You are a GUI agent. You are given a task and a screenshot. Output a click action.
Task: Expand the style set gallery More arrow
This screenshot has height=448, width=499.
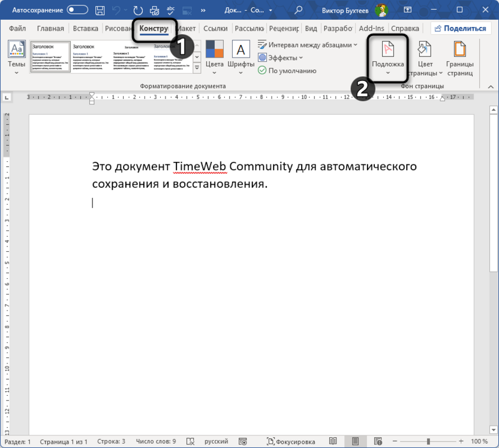point(197,68)
